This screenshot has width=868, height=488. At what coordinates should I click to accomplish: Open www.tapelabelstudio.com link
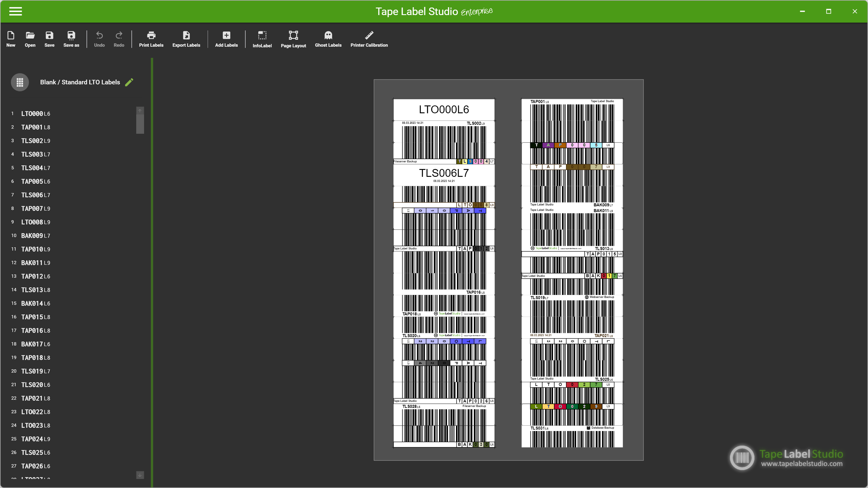coord(802,464)
